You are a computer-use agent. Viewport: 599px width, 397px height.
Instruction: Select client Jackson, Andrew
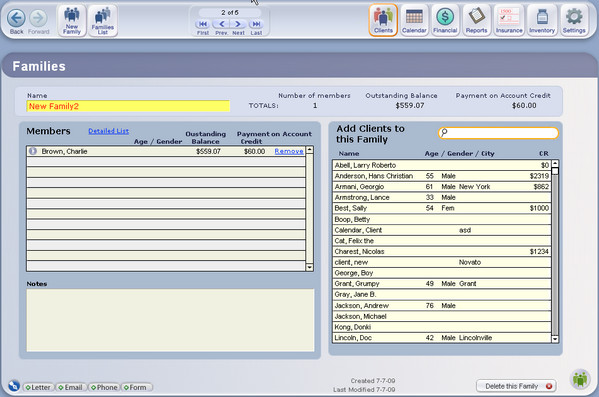tap(442, 306)
